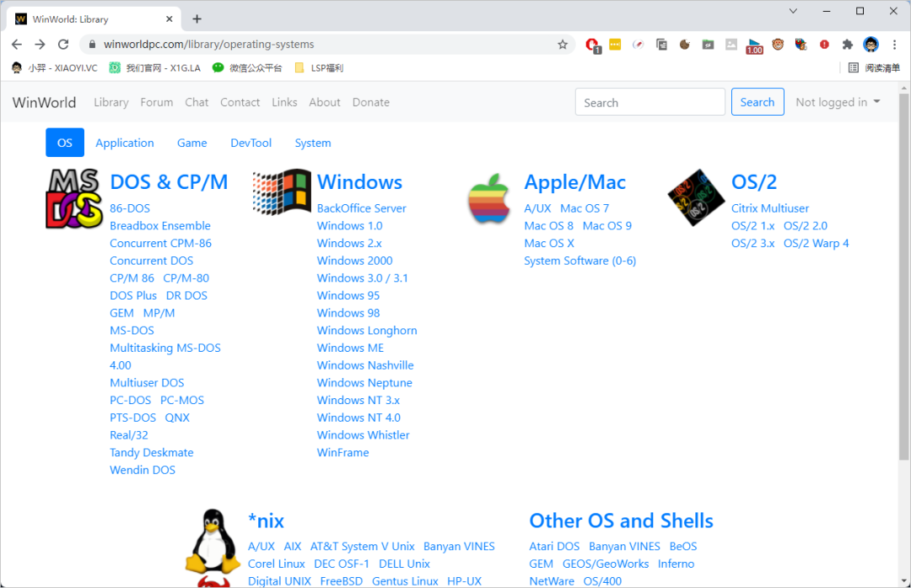Click the Windows flag logo
The width and height of the screenshot is (911, 588).
click(x=282, y=192)
